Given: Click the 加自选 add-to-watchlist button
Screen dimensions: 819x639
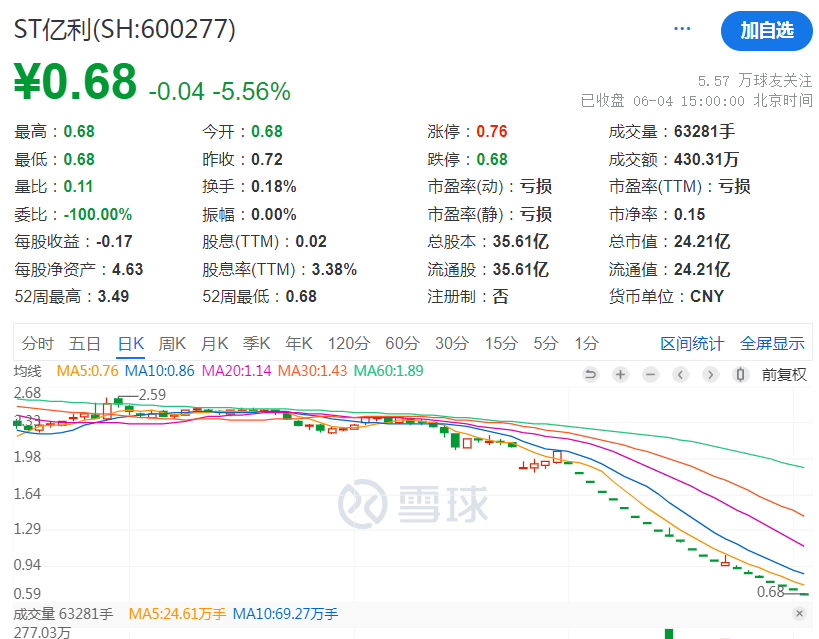Looking at the screenshot, I should click(766, 31).
